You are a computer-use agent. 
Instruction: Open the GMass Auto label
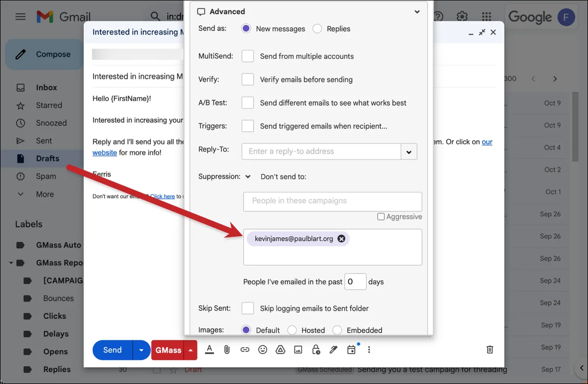[58, 245]
